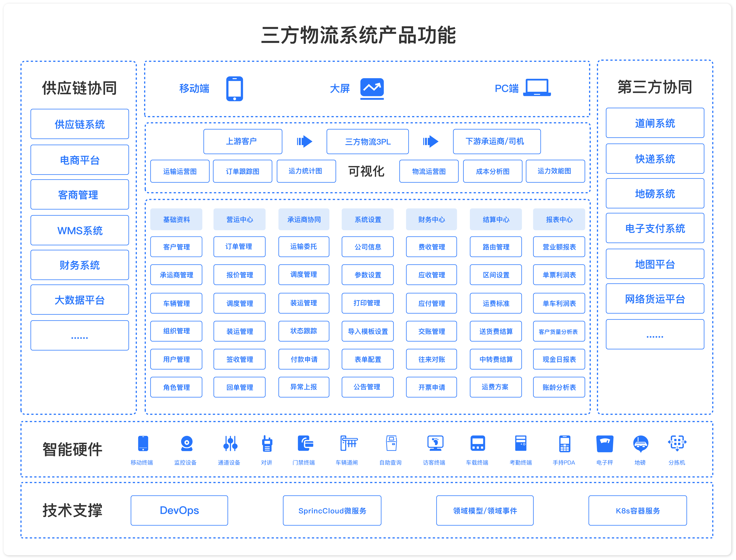
Task: Select the 访客终端 icon
Action: tap(435, 443)
